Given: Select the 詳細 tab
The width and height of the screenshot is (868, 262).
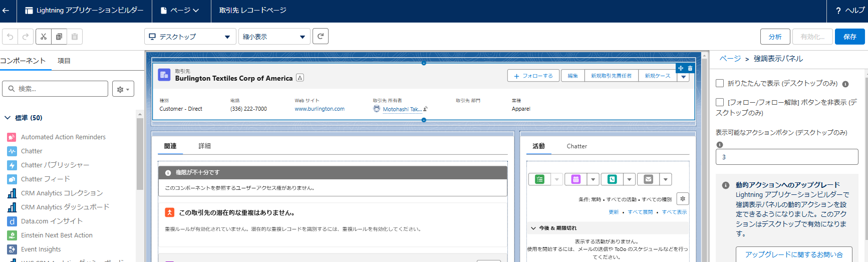Looking at the screenshot, I should coord(204,146).
